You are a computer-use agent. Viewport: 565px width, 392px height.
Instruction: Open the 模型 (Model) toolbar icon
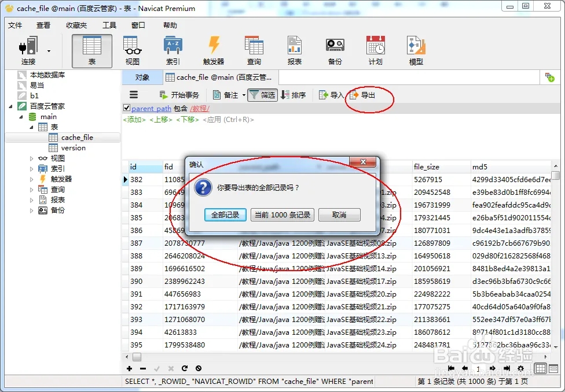click(416, 51)
